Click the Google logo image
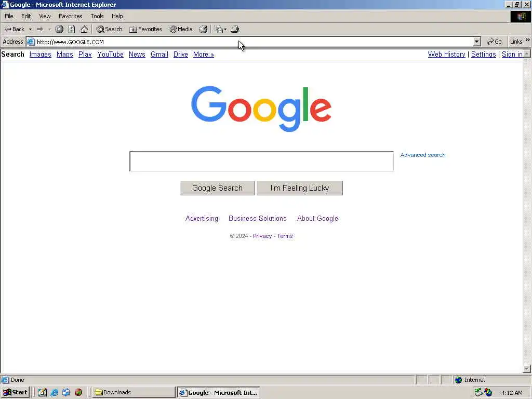The height and width of the screenshot is (399, 532). click(261, 109)
